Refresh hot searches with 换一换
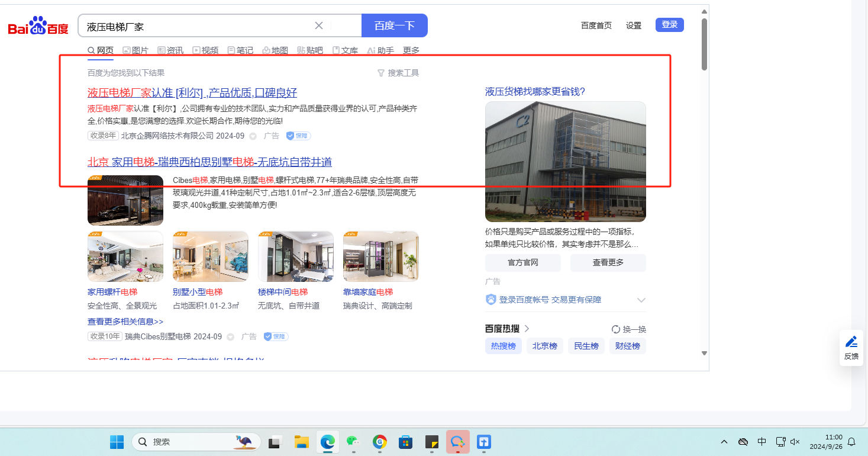Viewport: 868px width, 456px height. pos(629,329)
